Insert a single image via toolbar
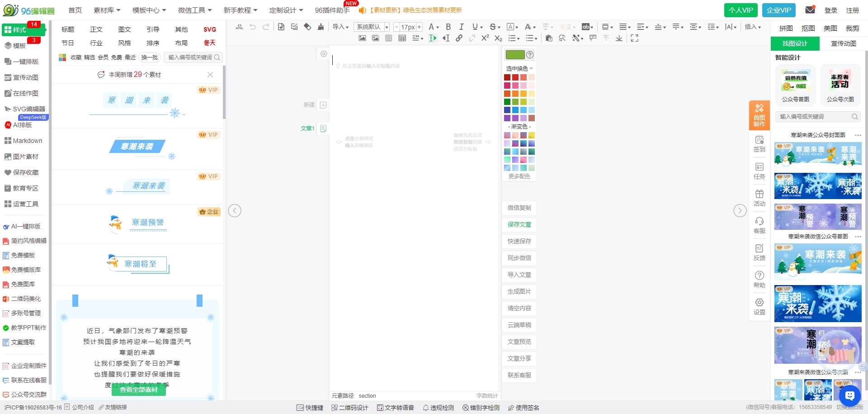The width and height of the screenshot is (868, 414). click(x=362, y=38)
